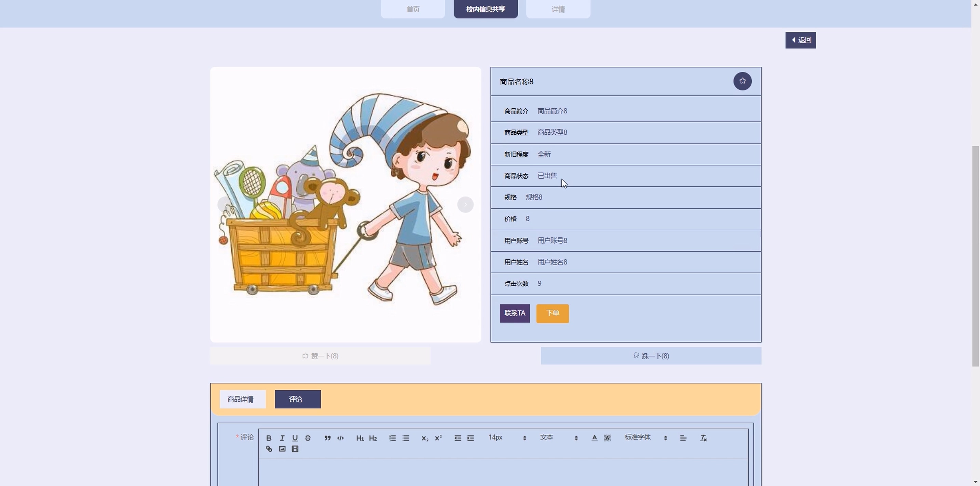Click the star favorite icon

point(742,81)
